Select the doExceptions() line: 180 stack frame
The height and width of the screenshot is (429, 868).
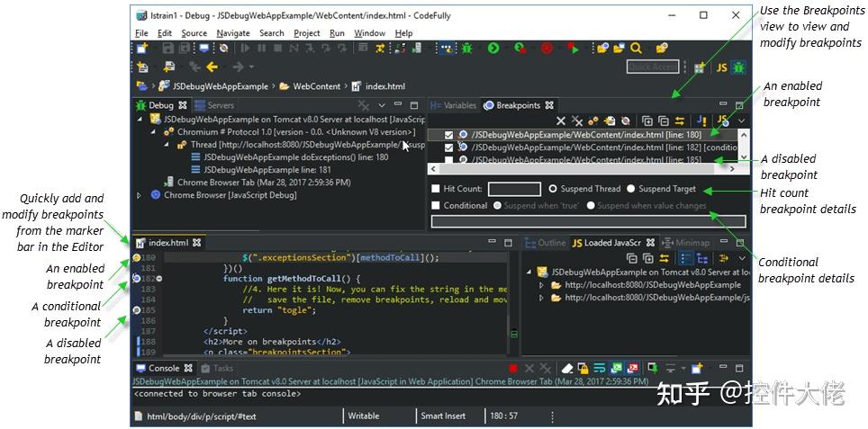tap(295, 157)
